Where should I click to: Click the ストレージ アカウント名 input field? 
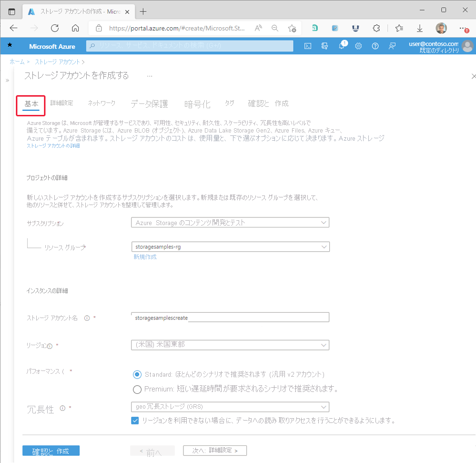pos(230,318)
